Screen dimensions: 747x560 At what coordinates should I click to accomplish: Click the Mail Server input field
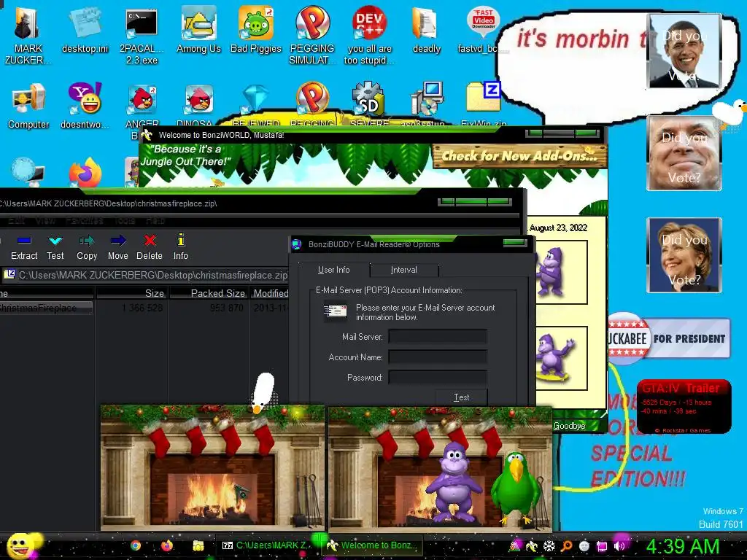coord(438,337)
